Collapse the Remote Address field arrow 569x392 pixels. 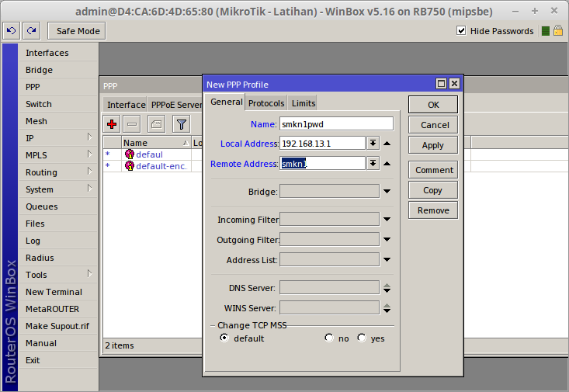[x=387, y=164]
